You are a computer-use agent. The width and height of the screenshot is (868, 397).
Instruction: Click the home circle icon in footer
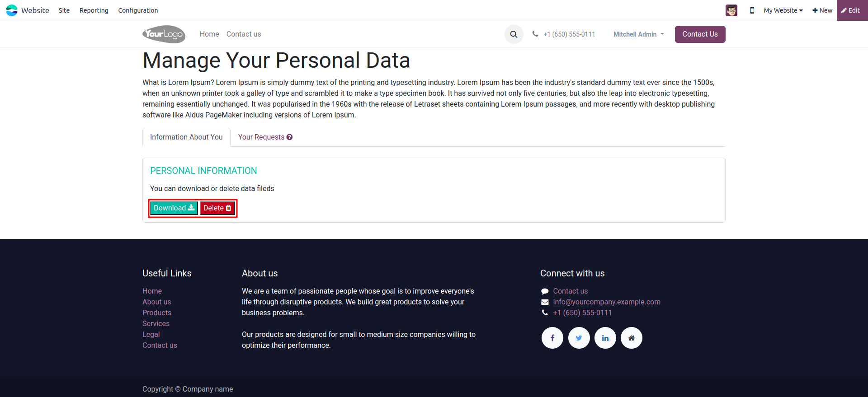631,338
